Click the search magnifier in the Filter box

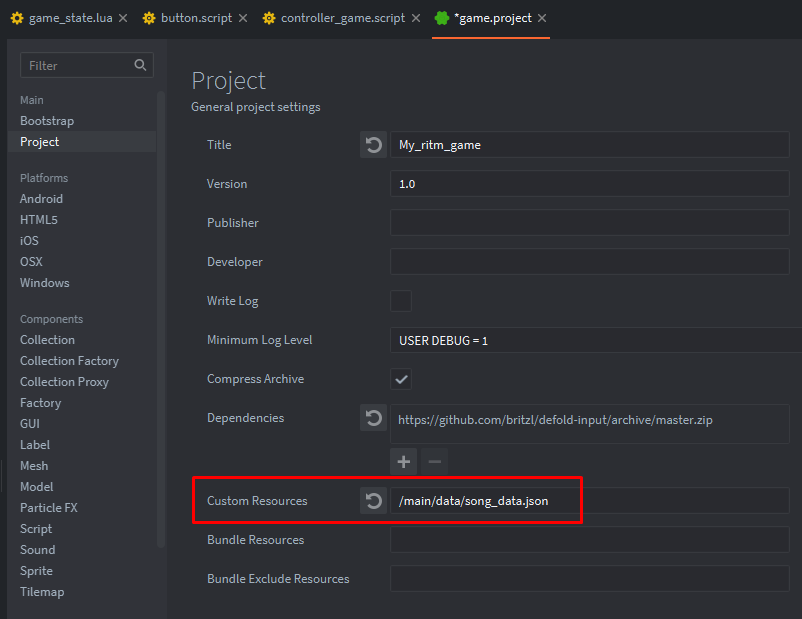[141, 65]
